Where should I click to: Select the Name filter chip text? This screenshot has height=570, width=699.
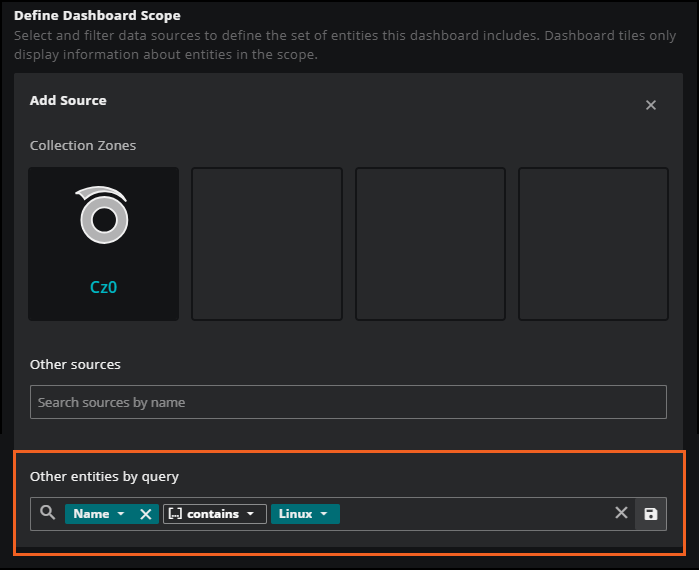(x=91, y=514)
